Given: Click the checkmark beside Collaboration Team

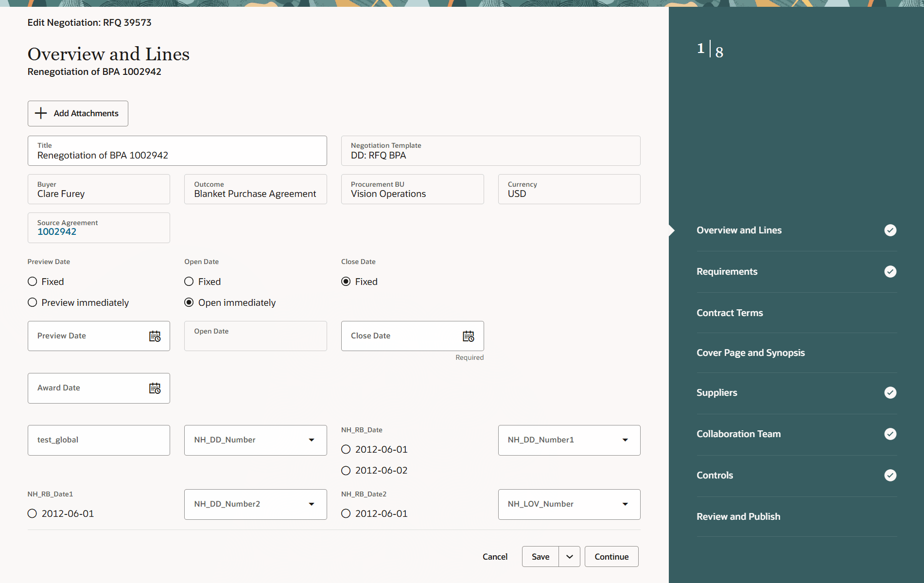Looking at the screenshot, I should point(890,434).
